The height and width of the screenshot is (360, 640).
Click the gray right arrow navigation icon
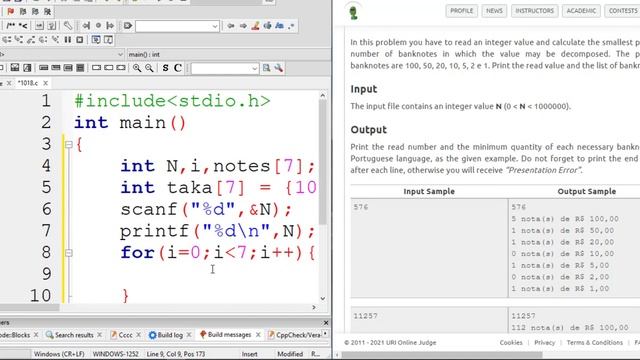click(243, 26)
